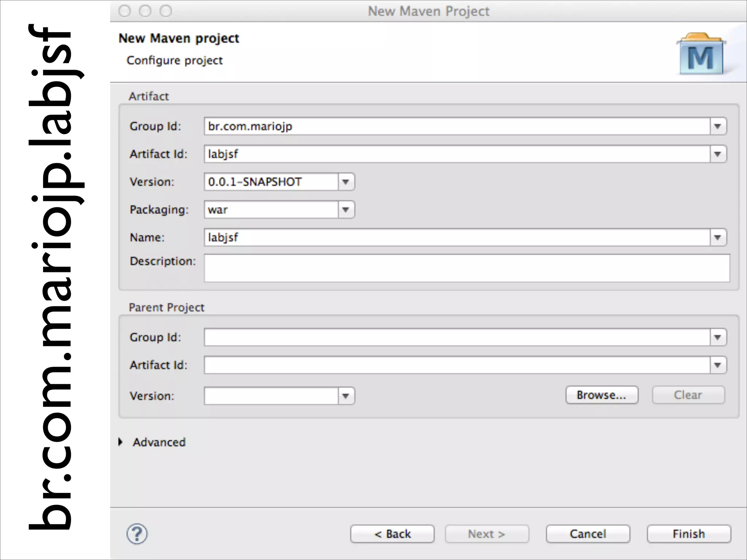The height and width of the screenshot is (560, 747).
Task: Click the window close button in title bar
Action: [x=125, y=11]
